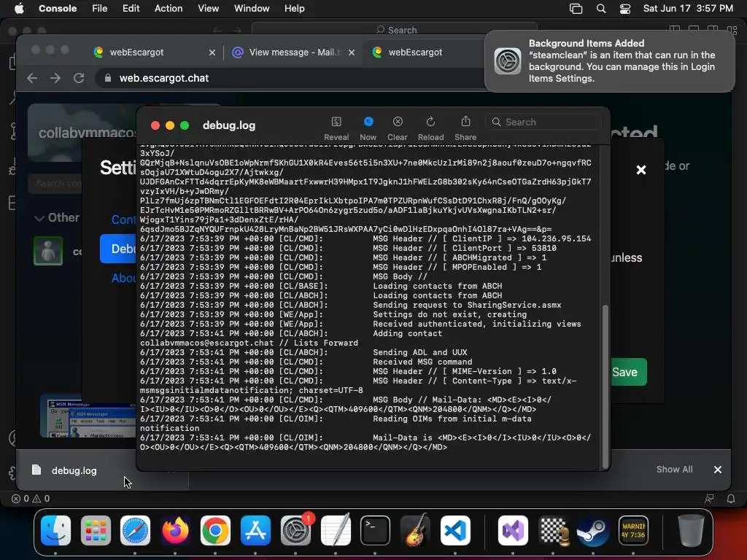Screen dimensions: 747x560
Task: Close the first webEscargot tab
Action: click(x=212, y=52)
